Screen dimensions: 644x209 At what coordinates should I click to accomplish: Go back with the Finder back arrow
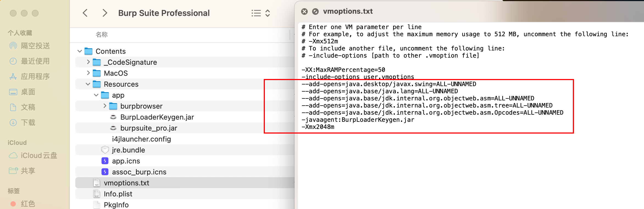click(85, 13)
